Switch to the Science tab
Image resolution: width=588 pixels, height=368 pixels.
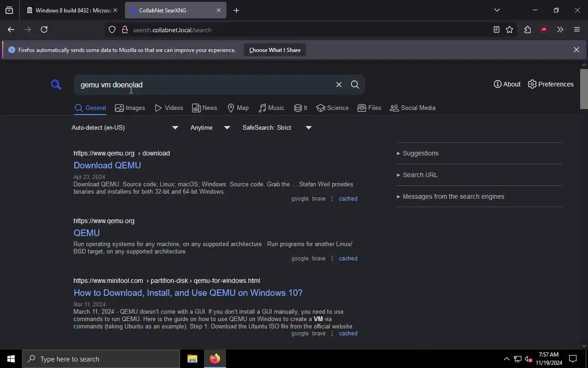click(x=333, y=108)
